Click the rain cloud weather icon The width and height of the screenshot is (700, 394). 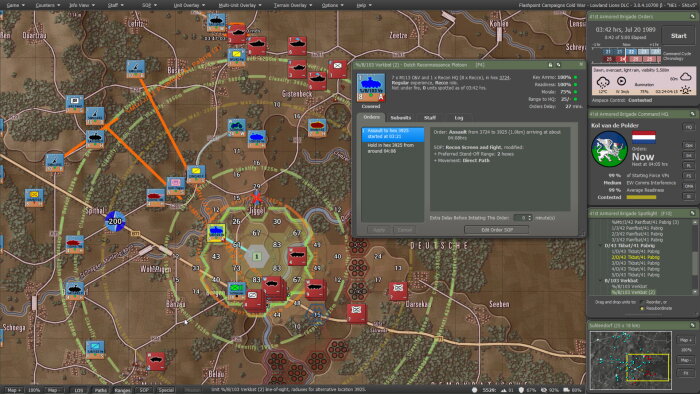click(603, 83)
